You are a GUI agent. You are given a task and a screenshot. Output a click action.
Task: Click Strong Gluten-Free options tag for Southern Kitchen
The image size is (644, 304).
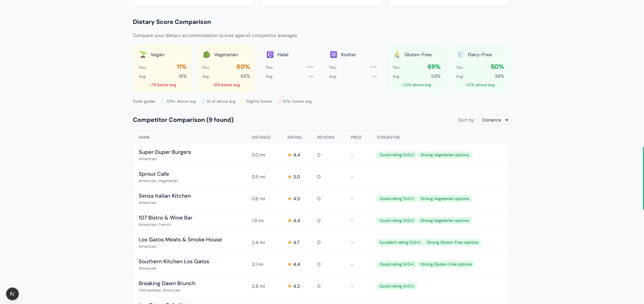446,264
